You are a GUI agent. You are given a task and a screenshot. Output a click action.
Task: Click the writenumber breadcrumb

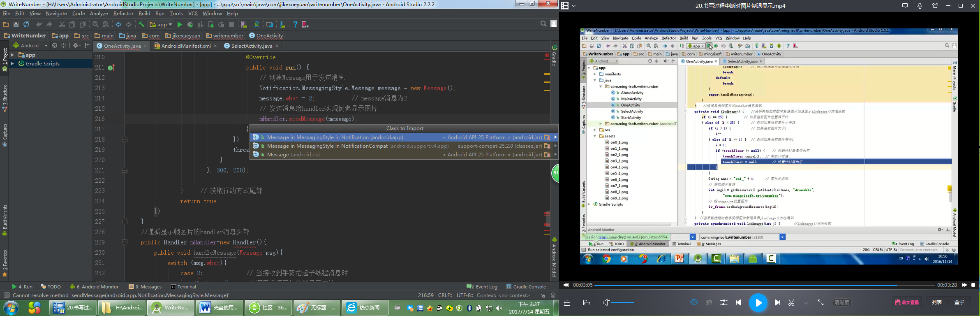[225, 36]
